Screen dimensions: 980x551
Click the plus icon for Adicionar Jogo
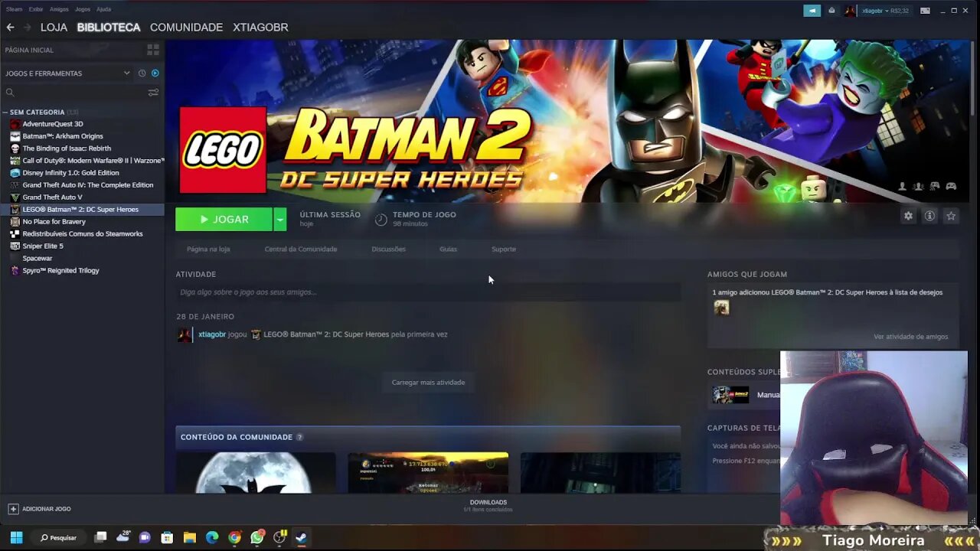coord(13,509)
